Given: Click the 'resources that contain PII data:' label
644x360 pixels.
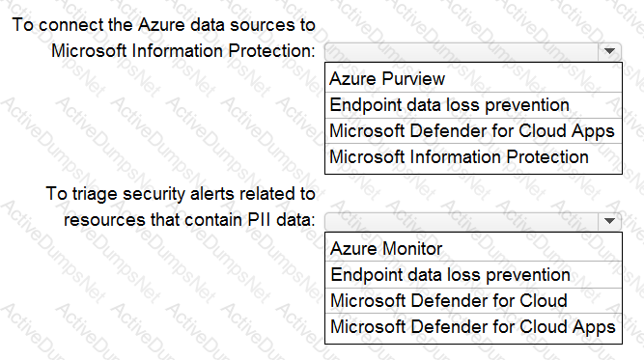Looking at the screenshot, I should pyautogui.click(x=189, y=220).
